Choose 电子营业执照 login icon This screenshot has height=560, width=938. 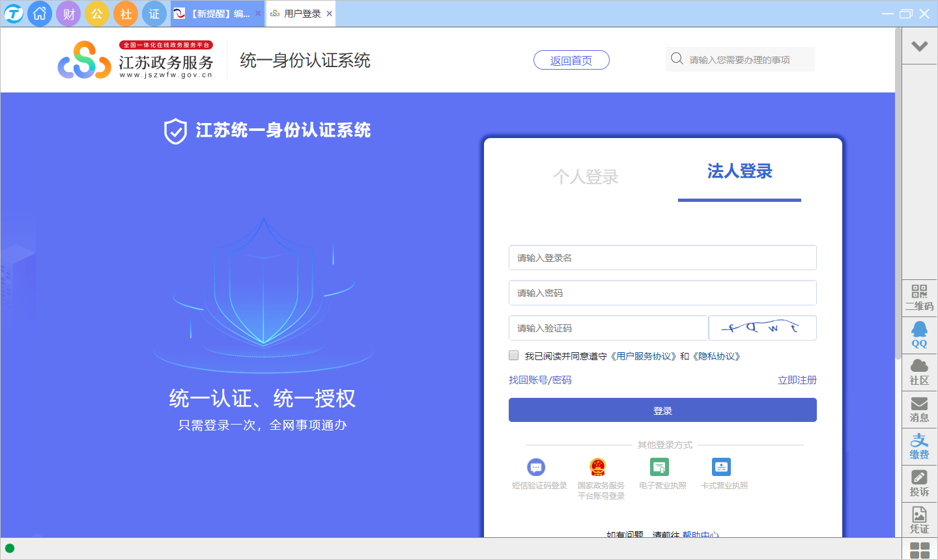(659, 468)
